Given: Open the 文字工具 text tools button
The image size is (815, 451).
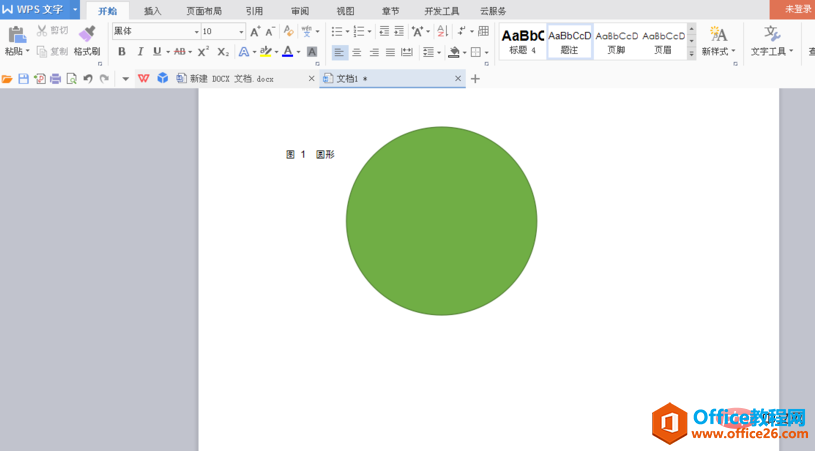Looking at the screenshot, I should pyautogui.click(x=771, y=40).
